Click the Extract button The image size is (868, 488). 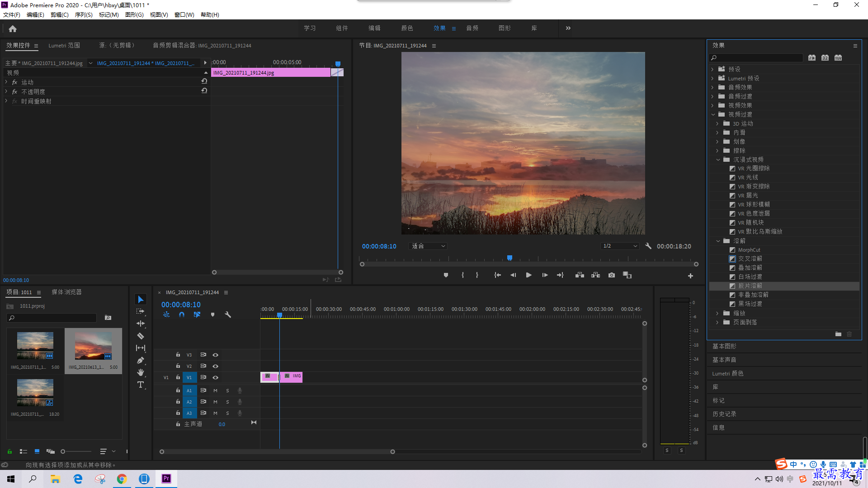coord(595,275)
